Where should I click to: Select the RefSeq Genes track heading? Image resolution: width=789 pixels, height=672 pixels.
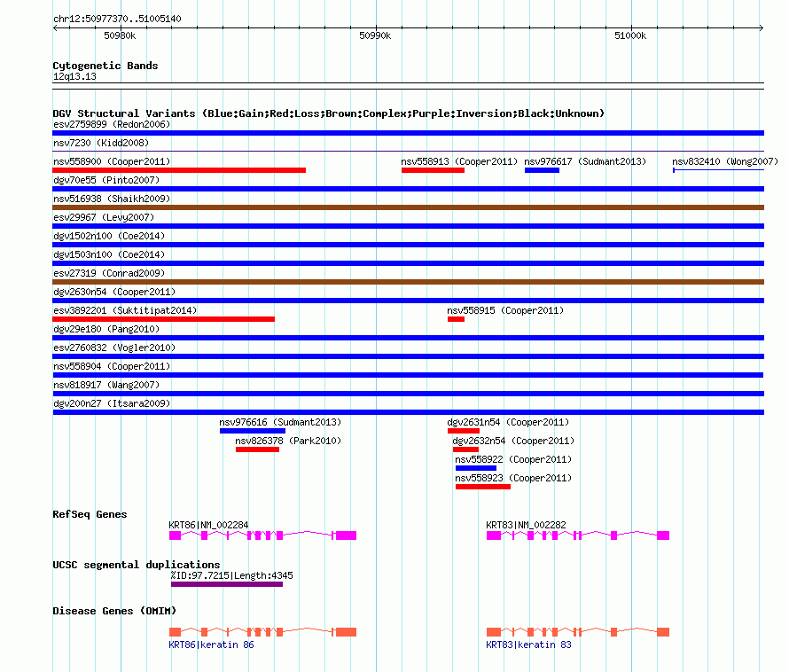(90, 514)
